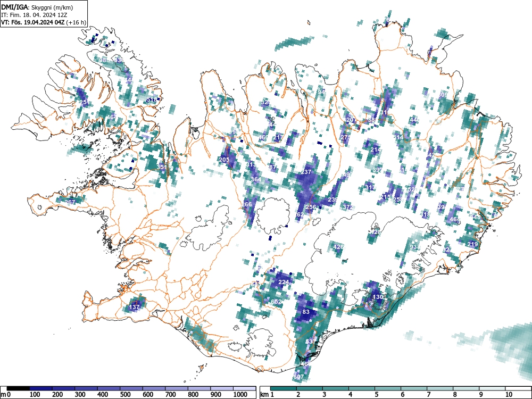This screenshot has height=399, width=532.
Task: Select the black 0–100 m legend swatch
Action: (18, 388)
